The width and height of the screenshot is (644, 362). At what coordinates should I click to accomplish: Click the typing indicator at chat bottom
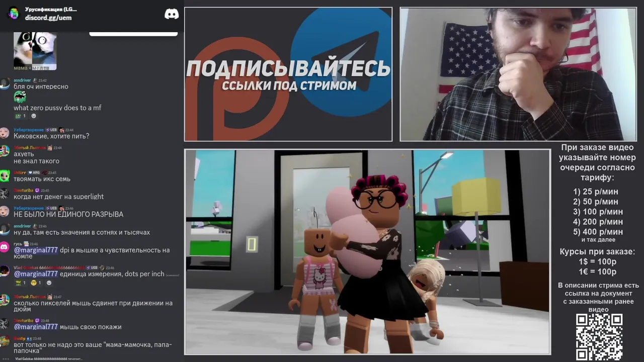(48, 358)
